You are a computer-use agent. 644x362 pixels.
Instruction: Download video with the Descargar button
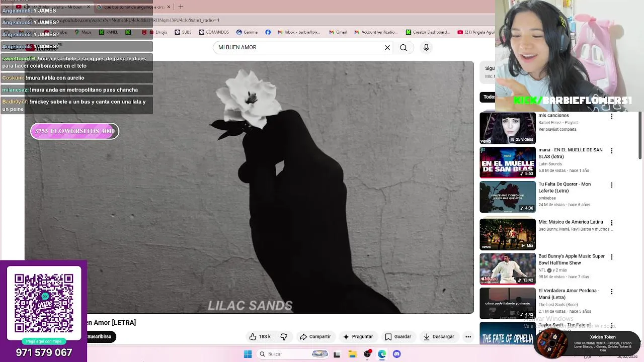click(439, 337)
